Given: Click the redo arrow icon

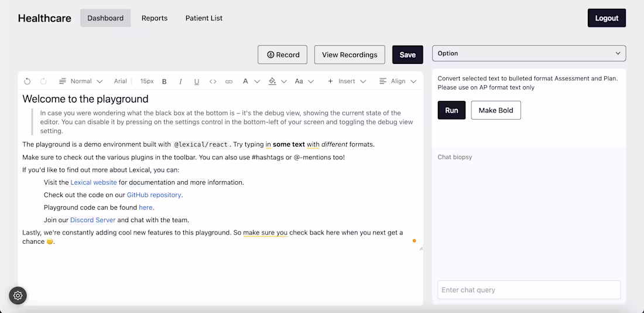Looking at the screenshot, I should coord(43,81).
